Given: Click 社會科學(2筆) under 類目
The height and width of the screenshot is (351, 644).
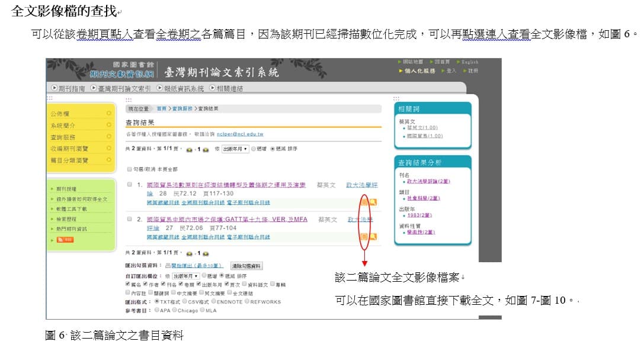Looking at the screenshot, I should coord(423,198).
